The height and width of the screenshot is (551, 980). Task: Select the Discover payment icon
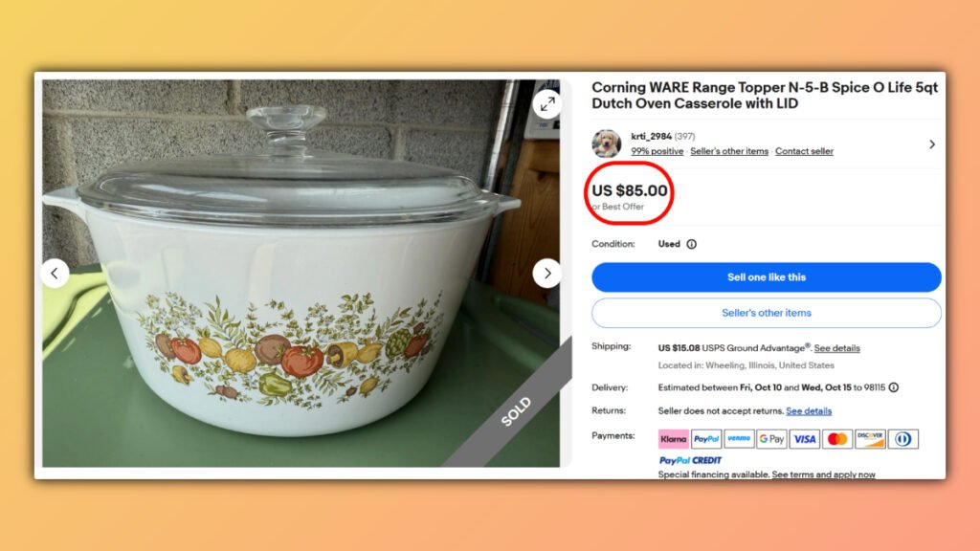pos(871,438)
